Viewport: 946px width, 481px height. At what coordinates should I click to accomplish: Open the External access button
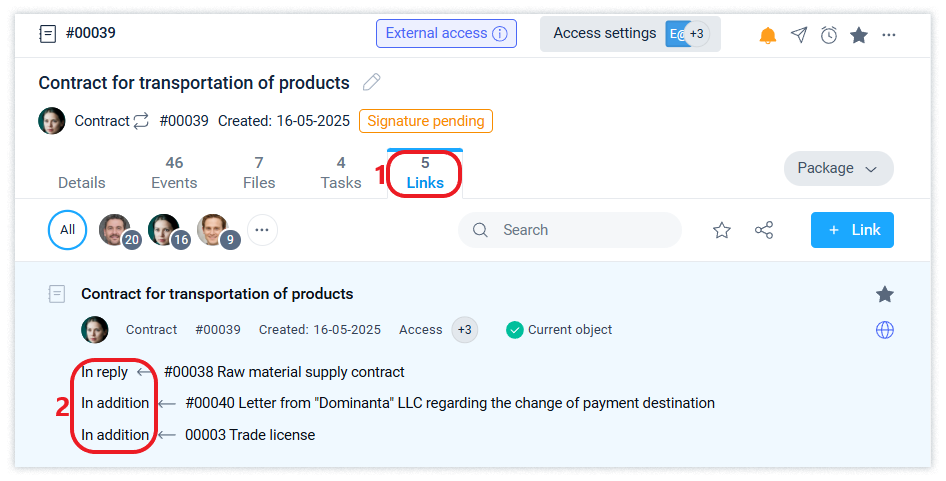tap(446, 33)
